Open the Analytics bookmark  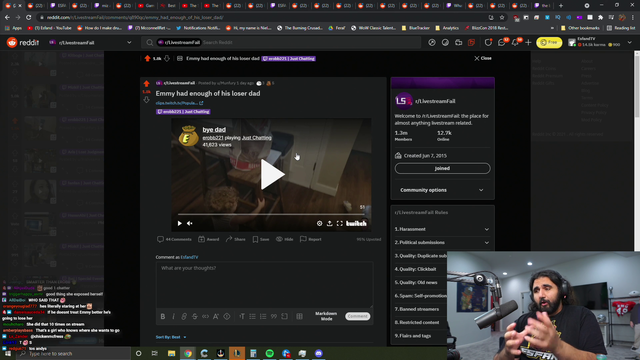447,28
